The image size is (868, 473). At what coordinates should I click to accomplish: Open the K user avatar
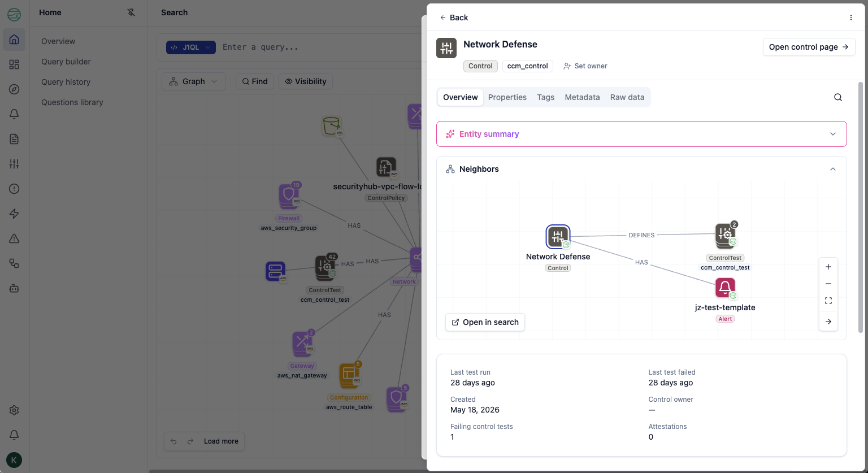point(14,459)
